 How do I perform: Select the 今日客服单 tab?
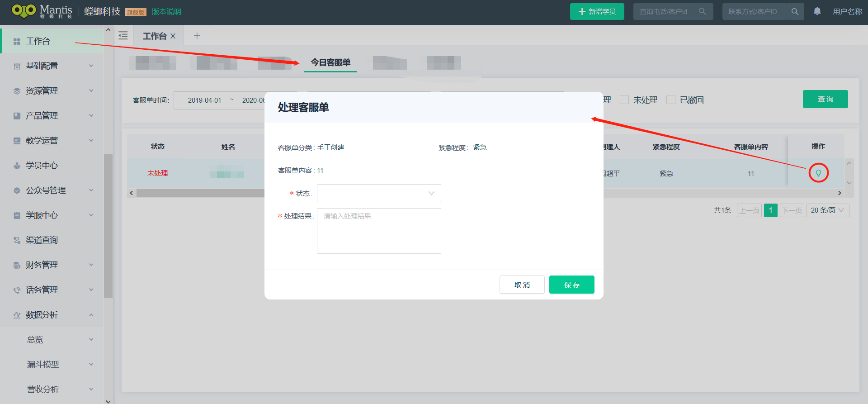pos(330,62)
